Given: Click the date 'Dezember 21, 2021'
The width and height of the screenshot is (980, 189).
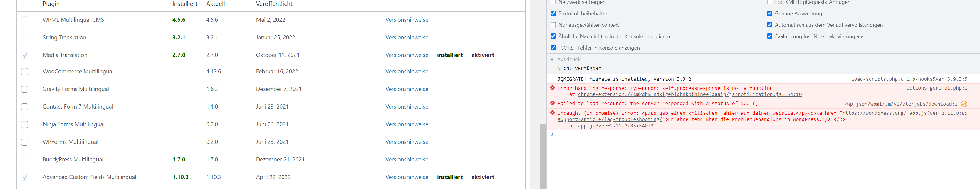Looking at the screenshot, I should (280, 160).
